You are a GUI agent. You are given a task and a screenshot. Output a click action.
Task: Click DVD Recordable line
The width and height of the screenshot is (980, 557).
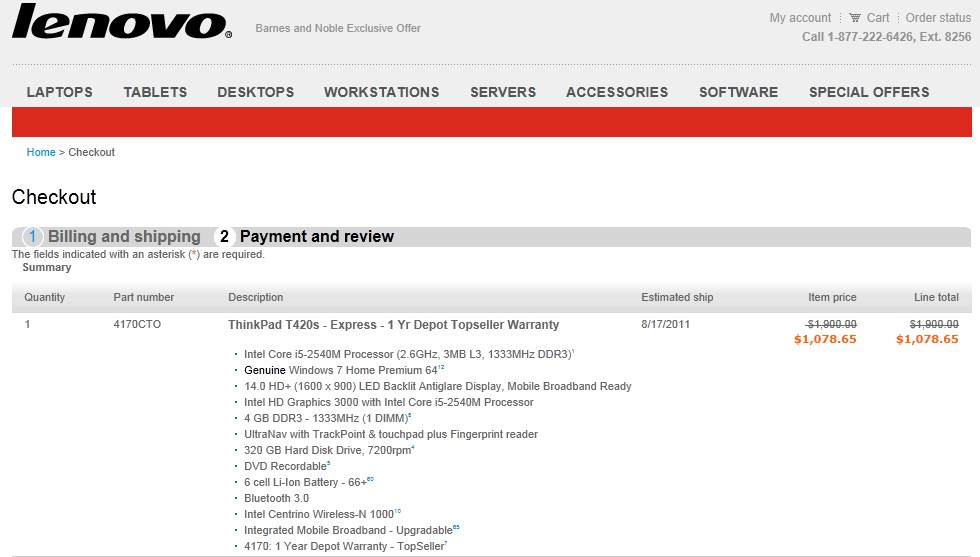[287, 466]
